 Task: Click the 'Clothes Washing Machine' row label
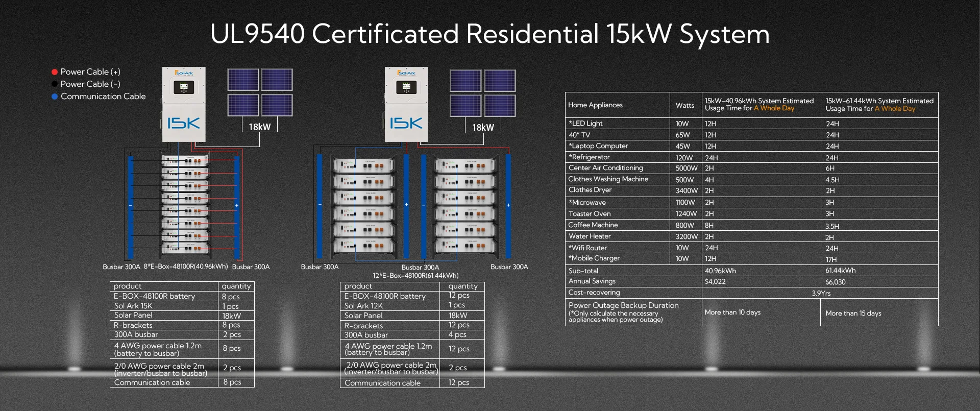[608, 179]
